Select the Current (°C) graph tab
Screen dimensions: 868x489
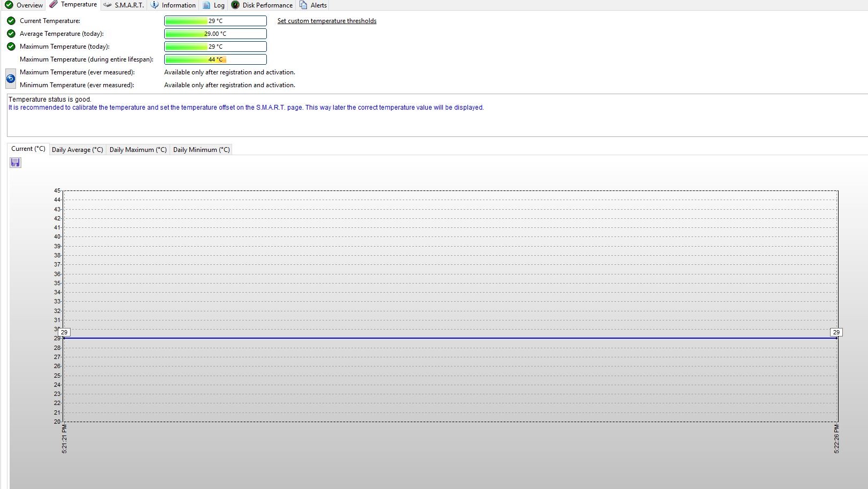[x=28, y=149]
